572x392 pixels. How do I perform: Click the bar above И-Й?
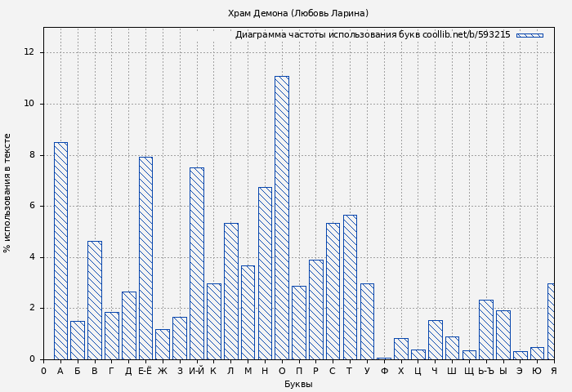(x=196, y=263)
